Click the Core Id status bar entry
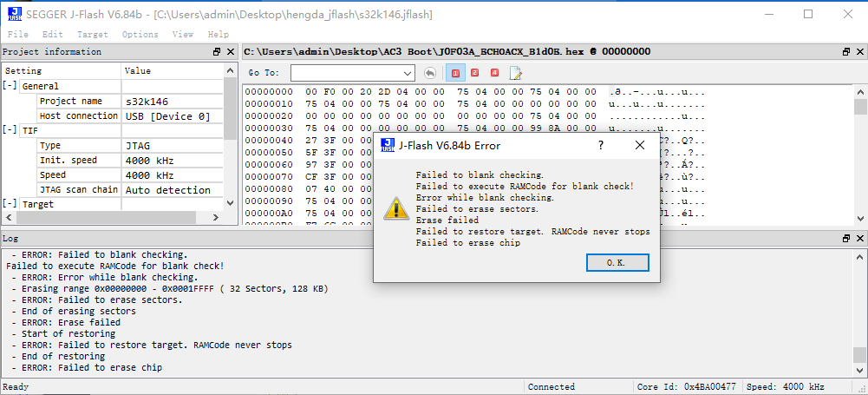 click(689, 386)
